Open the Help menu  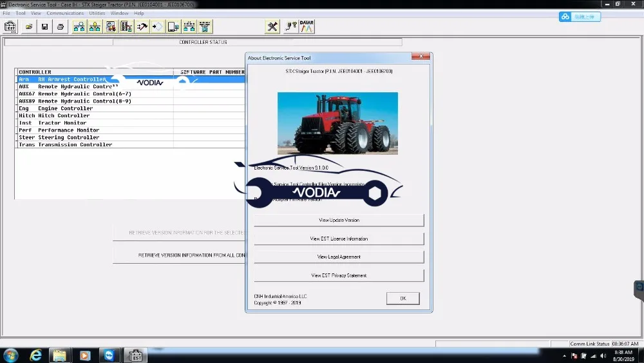click(x=139, y=13)
